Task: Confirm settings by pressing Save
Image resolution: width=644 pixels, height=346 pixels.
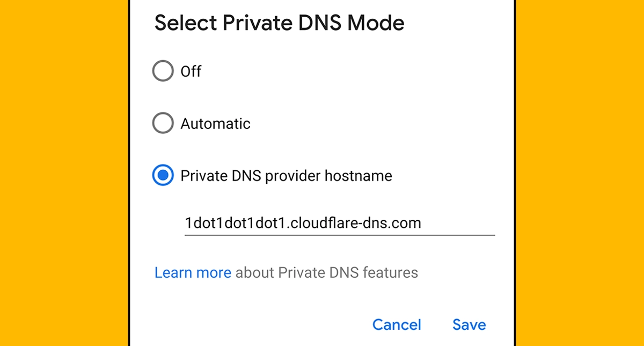Action: (x=469, y=324)
